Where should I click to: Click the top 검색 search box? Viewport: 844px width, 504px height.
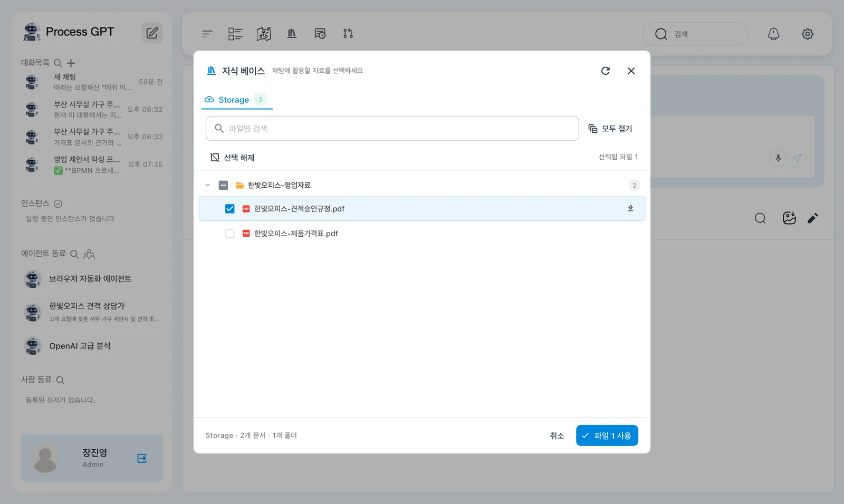click(x=695, y=34)
